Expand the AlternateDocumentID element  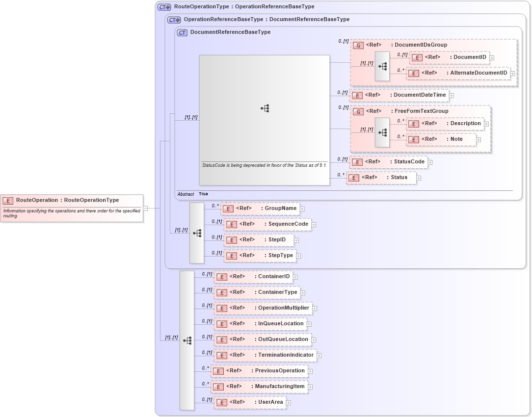click(x=512, y=73)
